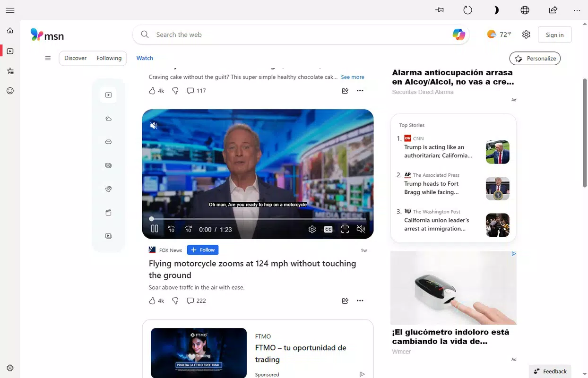Viewport: 588px width, 378px height.
Task: Click the Sign in button
Action: [554, 34]
